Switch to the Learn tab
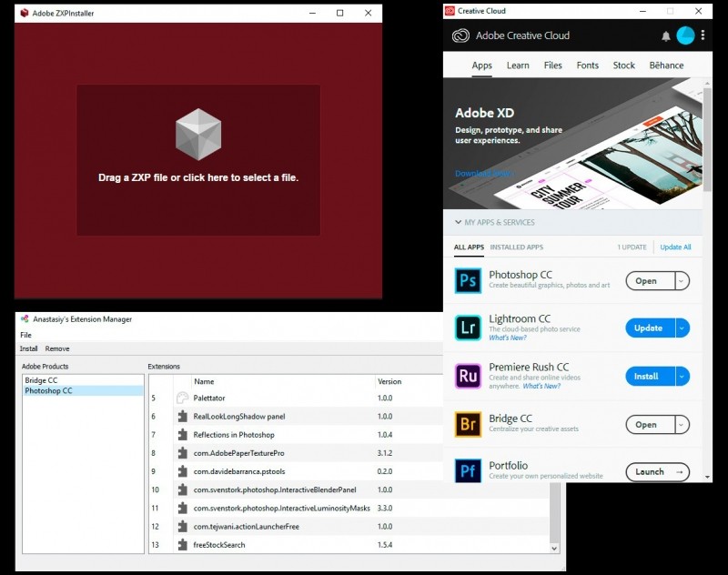The width and height of the screenshot is (728, 575). [x=518, y=66]
